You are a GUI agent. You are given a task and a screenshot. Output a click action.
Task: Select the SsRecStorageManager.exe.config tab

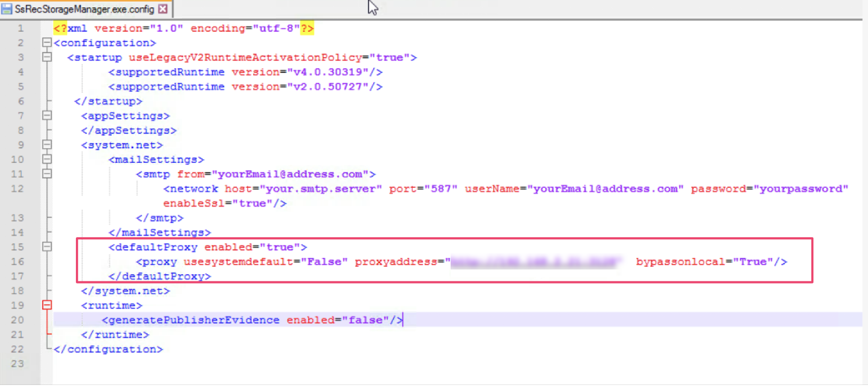85,9
